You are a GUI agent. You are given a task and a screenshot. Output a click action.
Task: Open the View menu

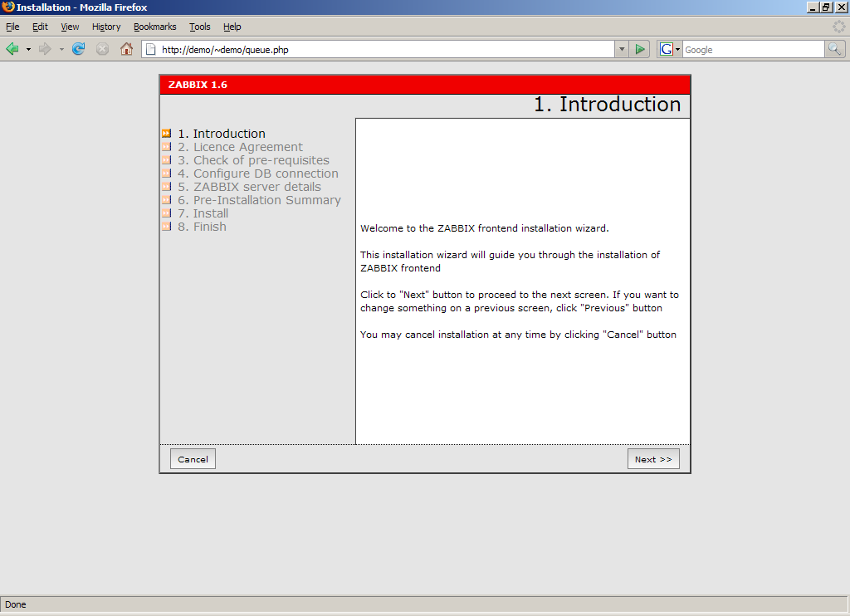[x=70, y=27]
